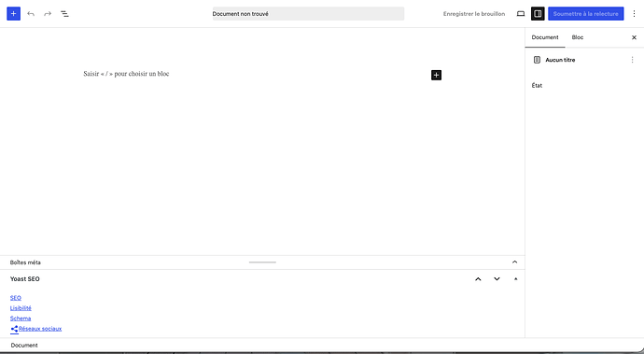
Task: Open the Réseaux sociaux link
Action: [x=40, y=329]
